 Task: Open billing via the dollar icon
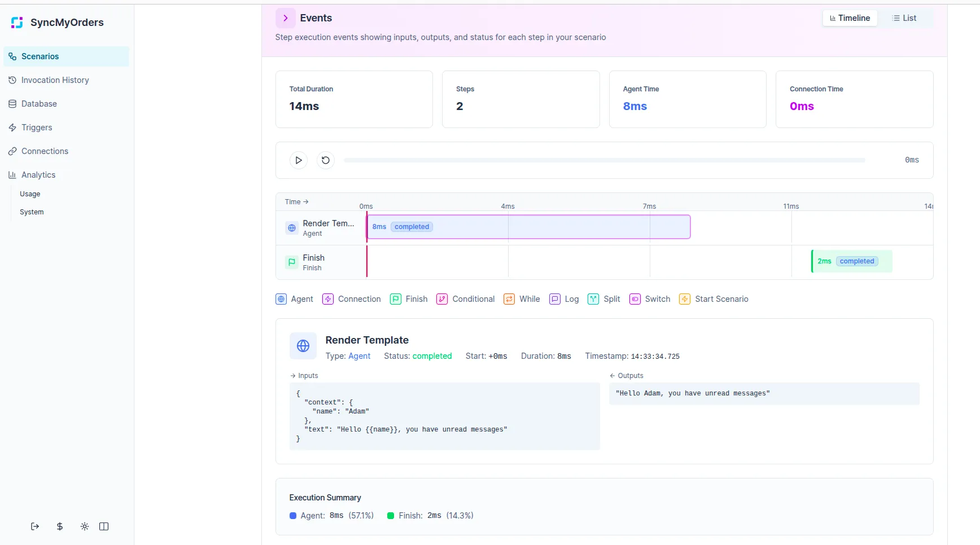click(x=60, y=526)
